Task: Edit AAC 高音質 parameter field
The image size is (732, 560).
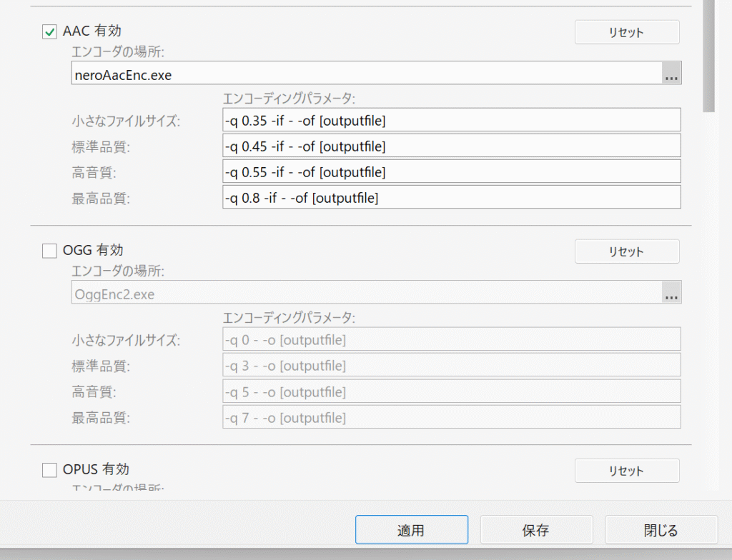Action: (450, 172)
